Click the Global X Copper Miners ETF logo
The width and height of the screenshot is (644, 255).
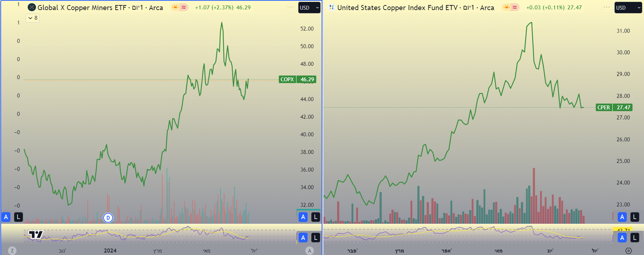[x=32, y=8]
